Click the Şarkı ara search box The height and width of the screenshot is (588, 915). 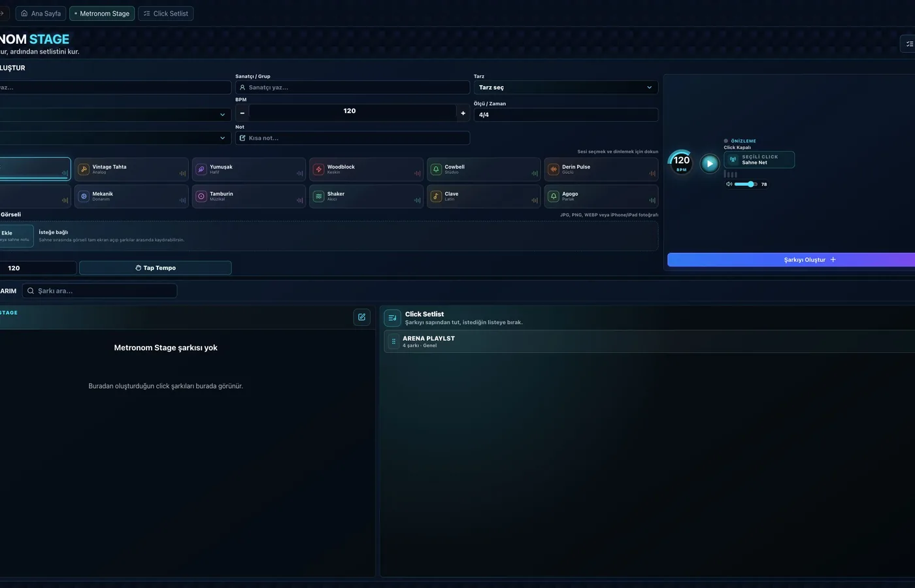point(100,291)
